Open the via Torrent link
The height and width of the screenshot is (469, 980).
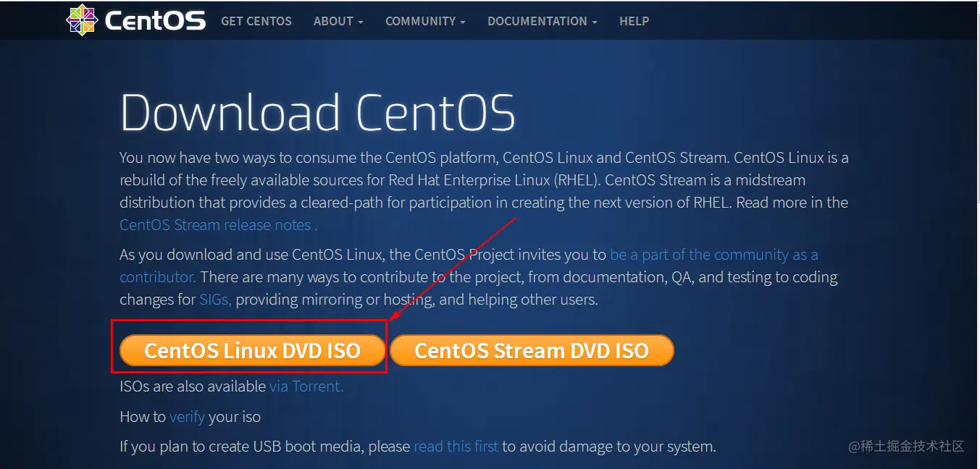pos(306,386)
